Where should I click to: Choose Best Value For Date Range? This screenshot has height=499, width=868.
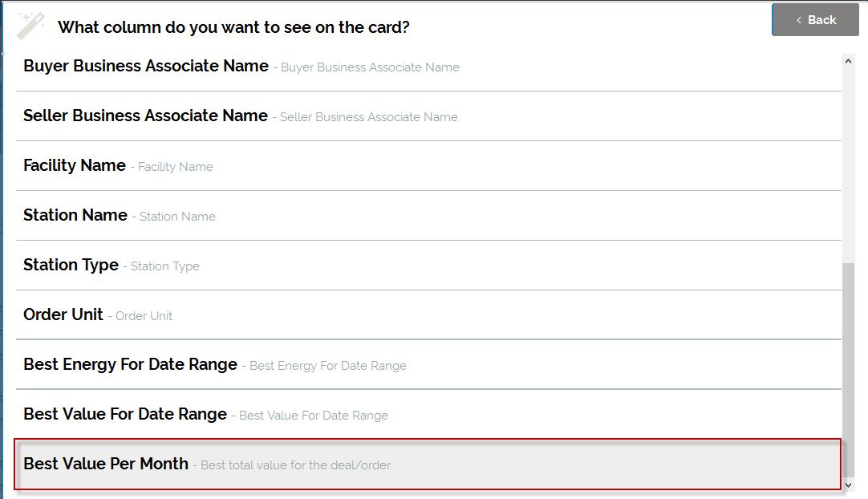tap(125, 415)
